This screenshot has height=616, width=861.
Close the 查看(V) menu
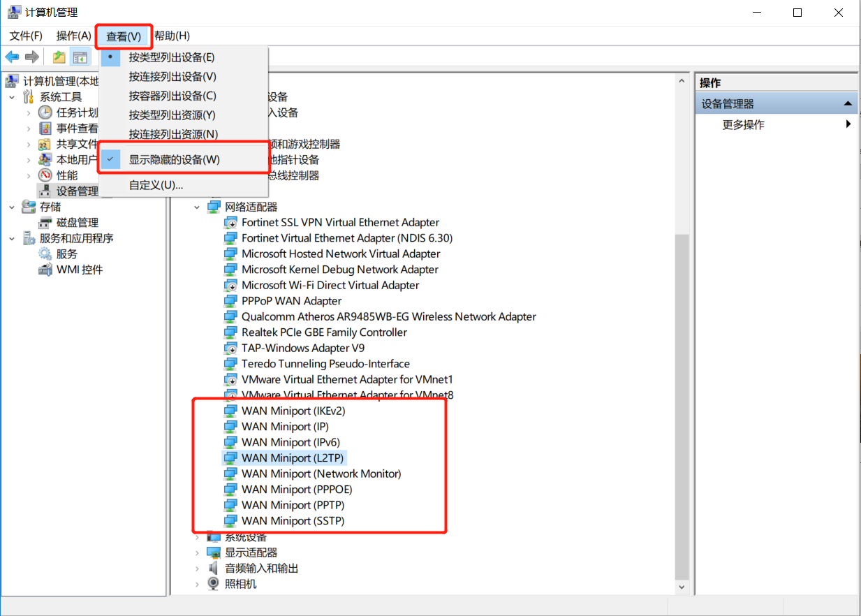click(124, 36)
